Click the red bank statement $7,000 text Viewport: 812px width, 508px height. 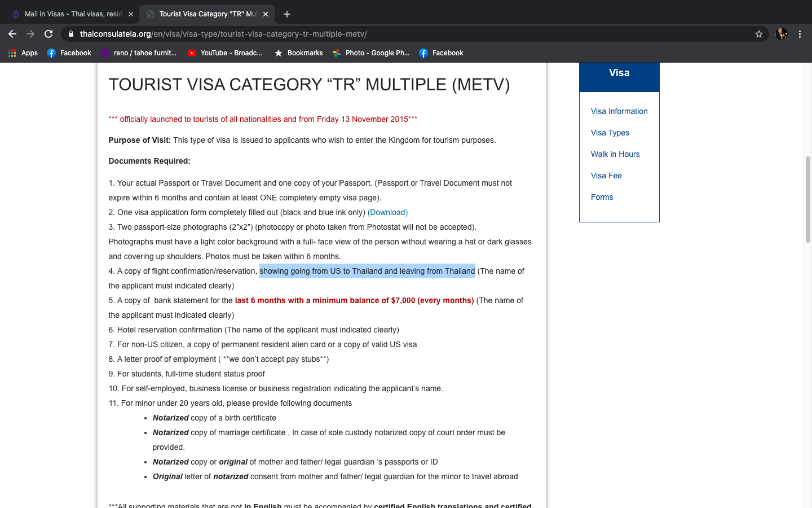click(x=354, y=300)
